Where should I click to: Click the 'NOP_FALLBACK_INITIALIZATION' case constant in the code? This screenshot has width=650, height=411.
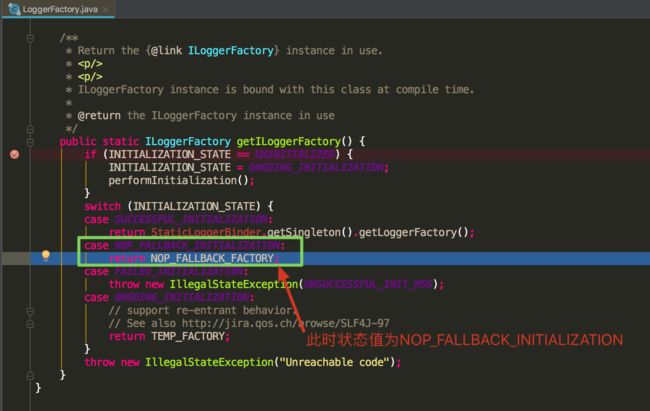pos(197,245)
